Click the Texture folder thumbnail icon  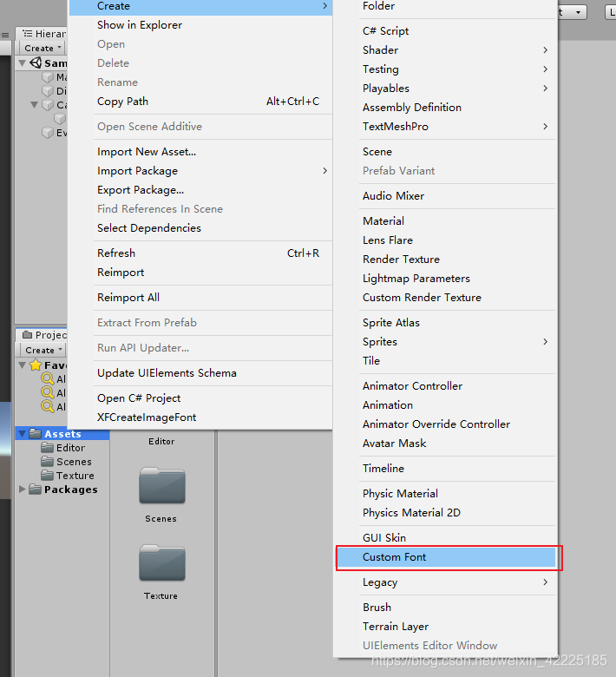pyautogui.click(x=162, y=563)
